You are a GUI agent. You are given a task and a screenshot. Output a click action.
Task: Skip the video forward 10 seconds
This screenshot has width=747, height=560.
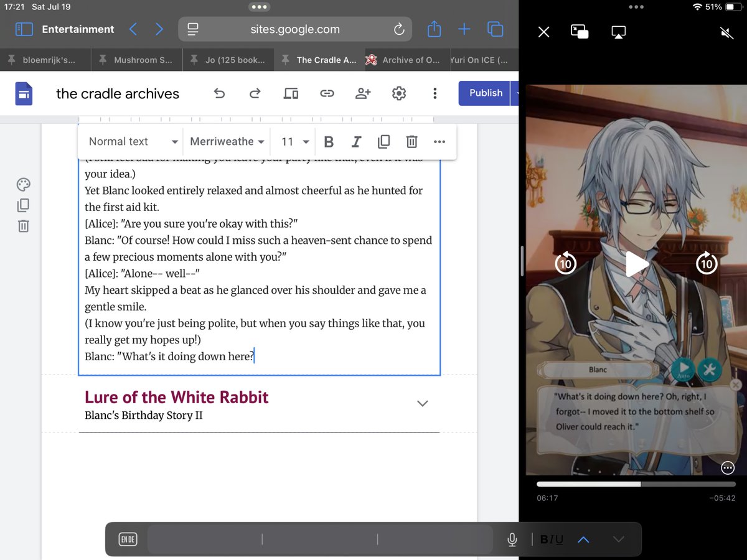click(x=707, y=264)
